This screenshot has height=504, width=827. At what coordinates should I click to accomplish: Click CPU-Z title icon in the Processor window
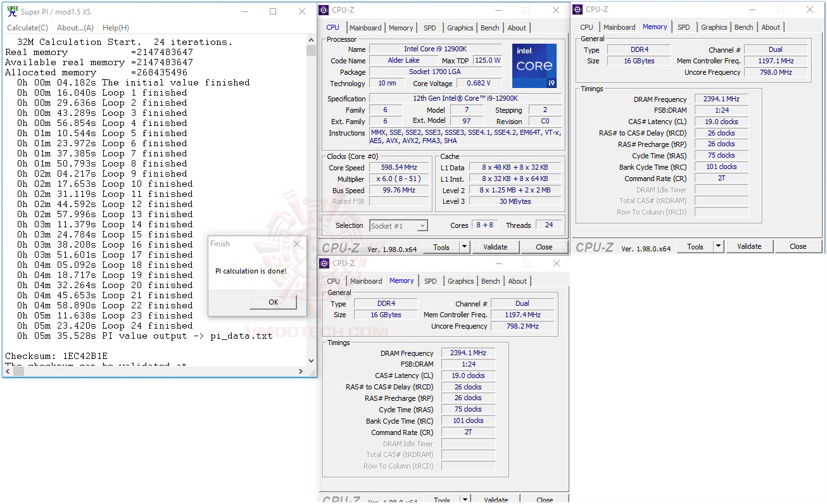(324, 10)
